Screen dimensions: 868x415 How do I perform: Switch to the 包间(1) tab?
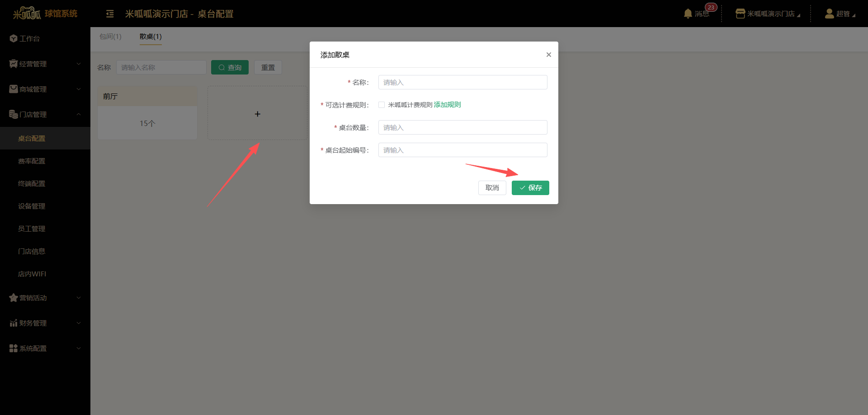110,37
